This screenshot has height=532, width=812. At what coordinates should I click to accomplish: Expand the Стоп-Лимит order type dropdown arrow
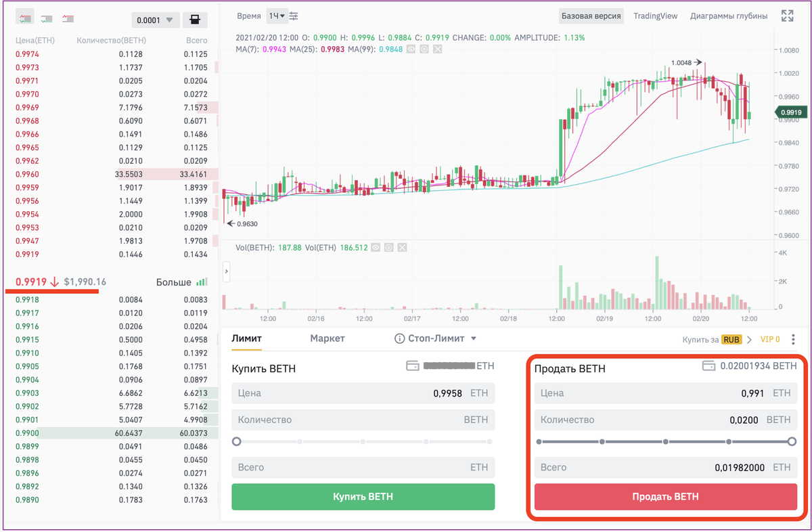coord(474,338)
